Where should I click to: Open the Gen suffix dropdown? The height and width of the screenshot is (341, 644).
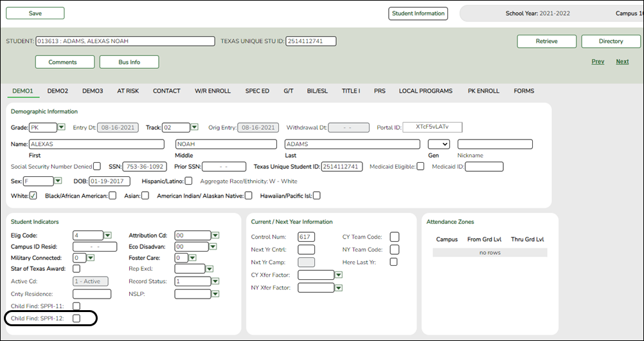(438, 144)
